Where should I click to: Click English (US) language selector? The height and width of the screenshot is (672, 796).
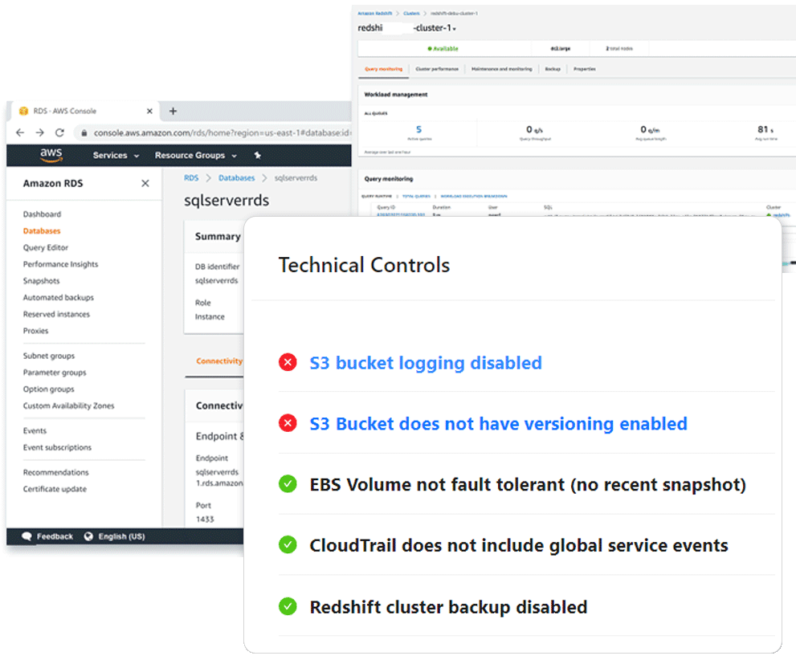coord(114,536)
